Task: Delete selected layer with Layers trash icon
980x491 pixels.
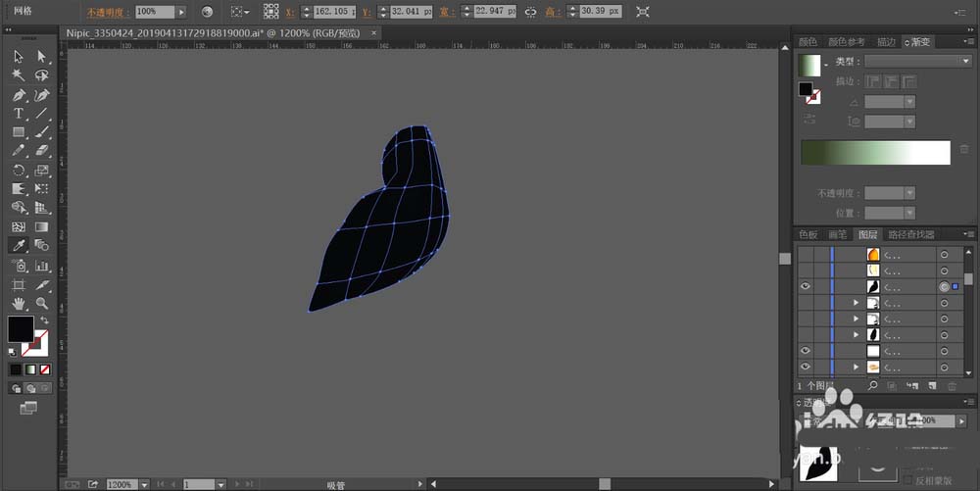Action: click(x=952, y=386)
